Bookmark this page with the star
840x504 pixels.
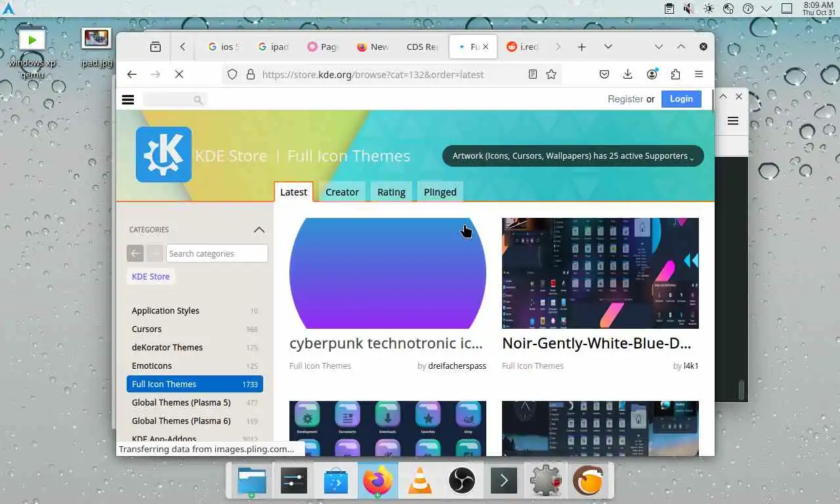pyautogui.click(x=551, y=74)
